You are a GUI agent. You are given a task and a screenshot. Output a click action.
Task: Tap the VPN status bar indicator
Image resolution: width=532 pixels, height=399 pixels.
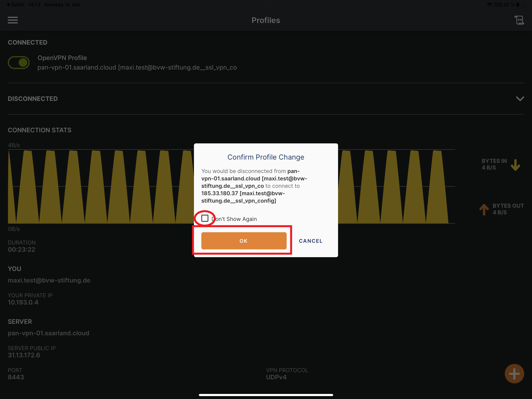tap(498, 4)
